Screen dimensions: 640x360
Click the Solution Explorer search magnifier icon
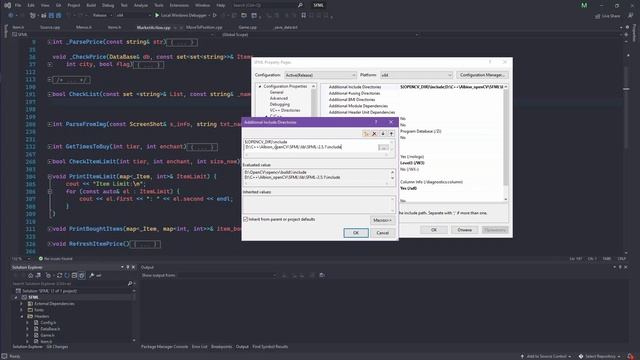130,283
